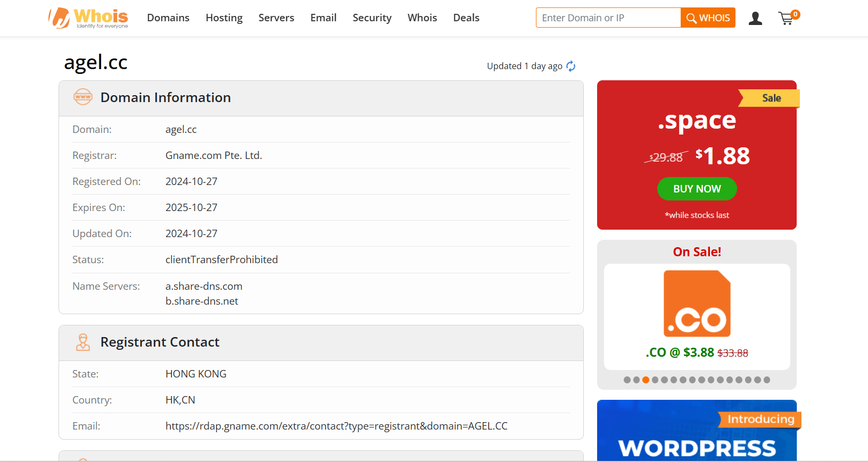Open the Hosting menu
Image resolution: width=868 pixels, height=462 pixels.
pos(224,18)
